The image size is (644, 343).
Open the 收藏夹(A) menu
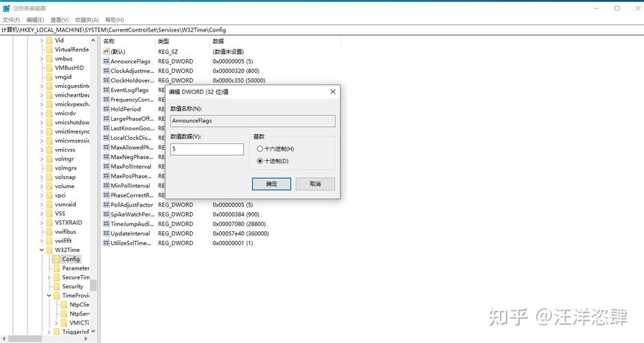click(x=87, y=20)
